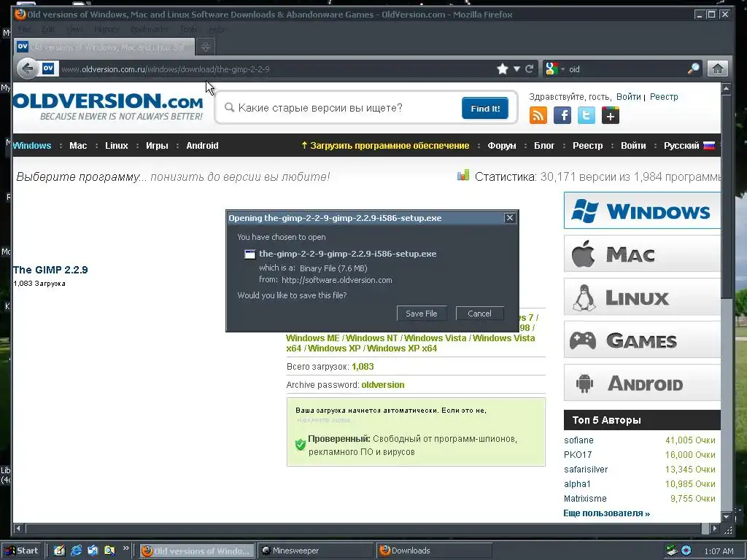Click Save File in the download dialog
The width and height of the screenshot is (747, 560).
[x=422, y=314]
